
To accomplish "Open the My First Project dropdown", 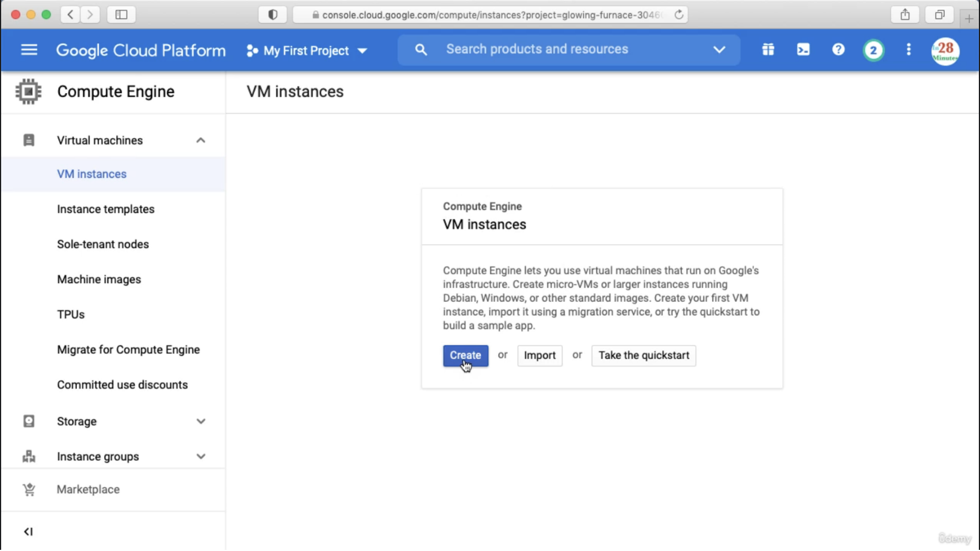I will 307,51.
